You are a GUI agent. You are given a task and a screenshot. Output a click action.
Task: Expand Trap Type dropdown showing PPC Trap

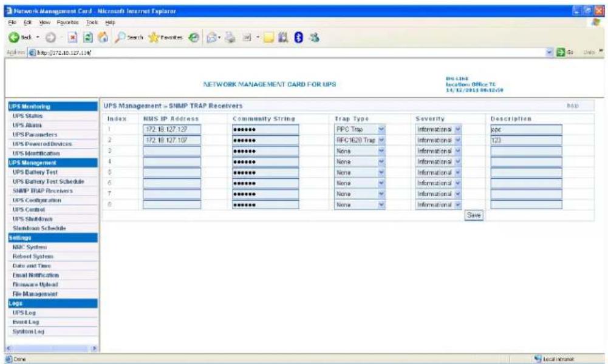(360, 129)
